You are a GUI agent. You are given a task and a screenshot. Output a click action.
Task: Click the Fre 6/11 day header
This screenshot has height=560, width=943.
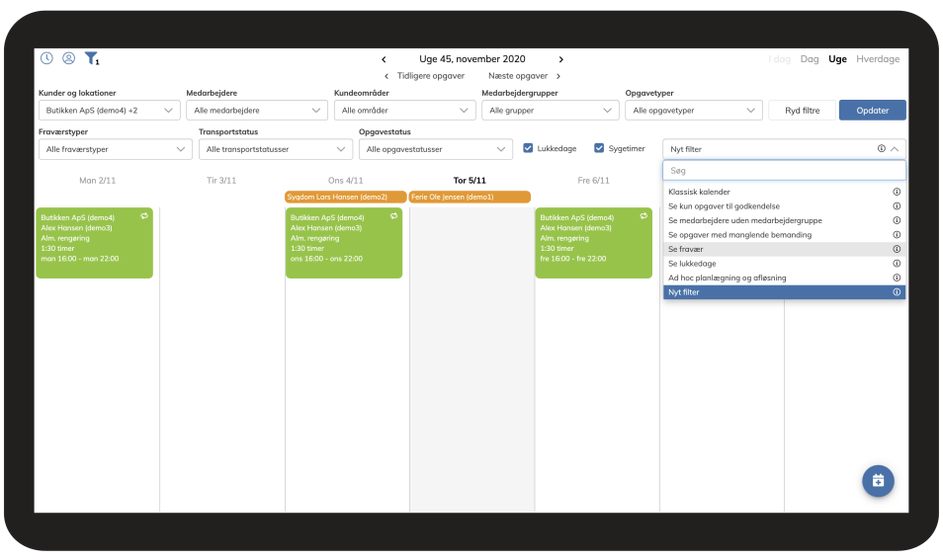(x=594, y=181)
